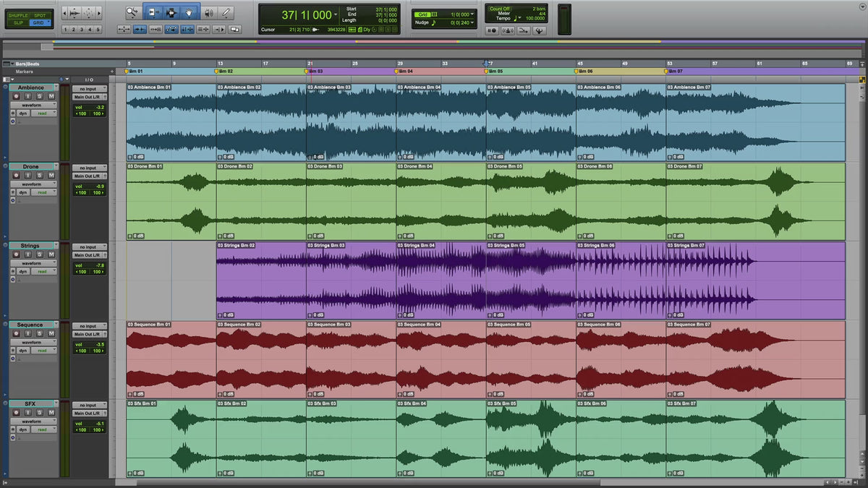Screen dimensions: 868x488
Task: Select the Scrubber speaker tool
Action: tap(209, 12)
